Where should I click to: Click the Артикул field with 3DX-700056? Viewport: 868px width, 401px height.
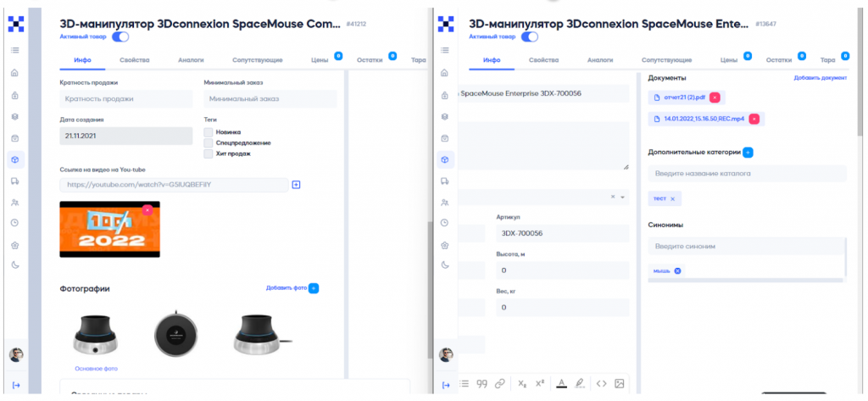[563, 233]
